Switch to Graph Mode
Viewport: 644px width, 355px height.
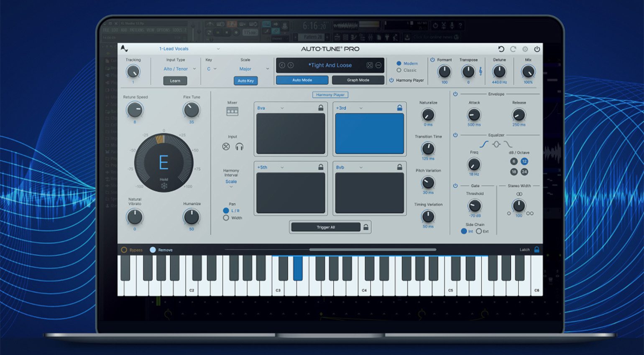(358, 80)
